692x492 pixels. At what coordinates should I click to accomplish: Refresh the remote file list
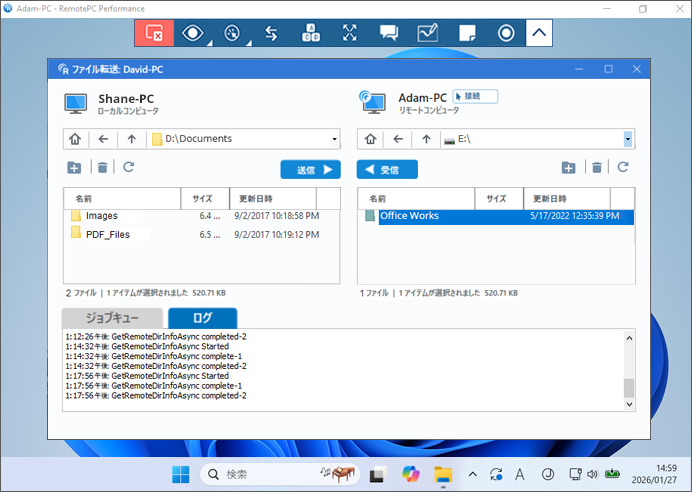pos(623,167)
